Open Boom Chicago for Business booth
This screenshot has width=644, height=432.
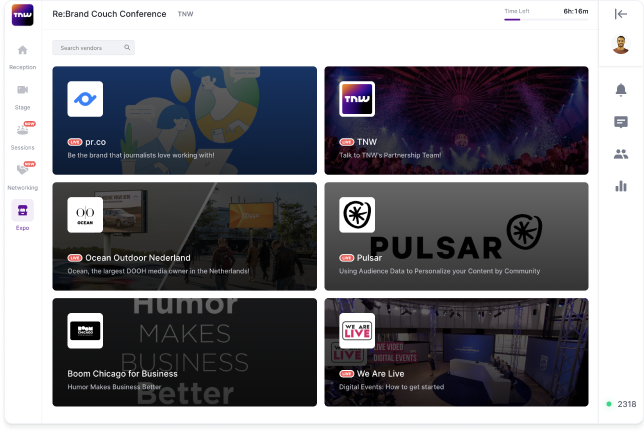pos(184,352)
